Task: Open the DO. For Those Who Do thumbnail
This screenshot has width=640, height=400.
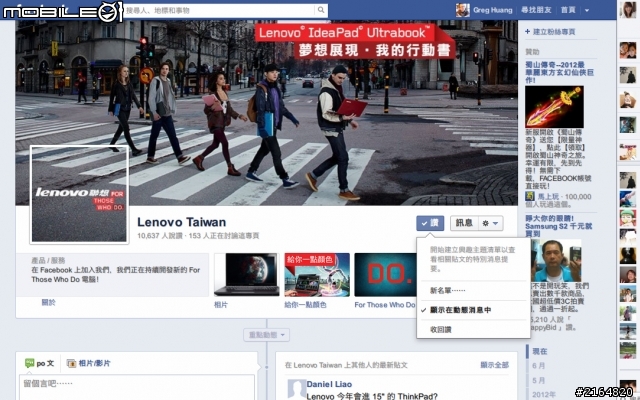Action: 385,275
